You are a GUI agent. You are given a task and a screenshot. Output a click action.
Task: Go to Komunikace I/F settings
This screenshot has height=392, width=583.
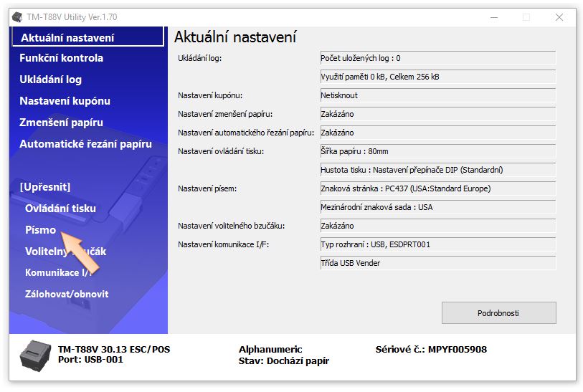point(59,273)
